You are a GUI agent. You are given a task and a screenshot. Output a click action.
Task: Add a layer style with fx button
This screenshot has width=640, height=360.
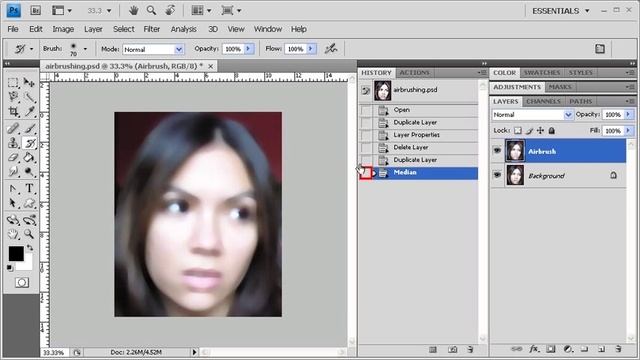533,349
